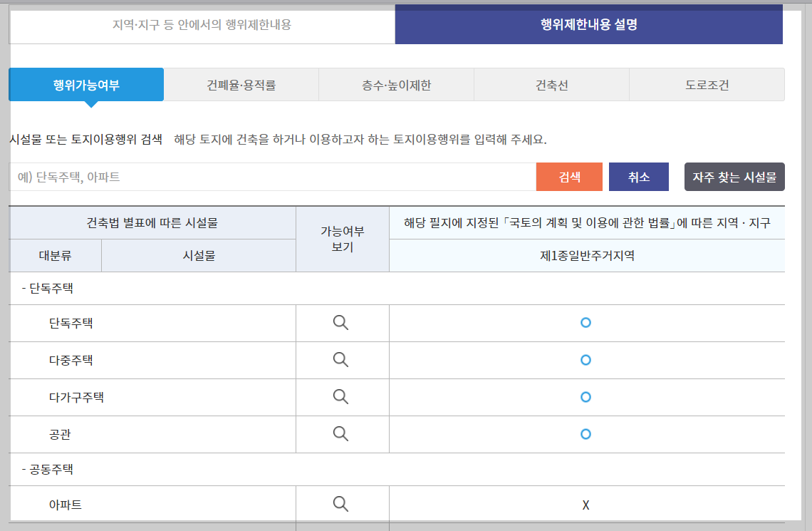This screenshot has width=812, height=531.
Task: Click the 가능여부 보기 column header
Action: 343,239
